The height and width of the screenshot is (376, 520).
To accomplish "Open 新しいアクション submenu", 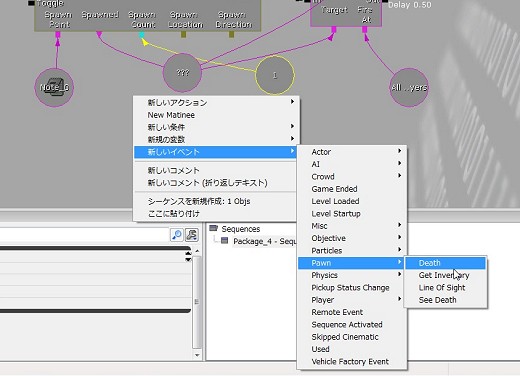I will pyautogui.click(x=216, y=102).
